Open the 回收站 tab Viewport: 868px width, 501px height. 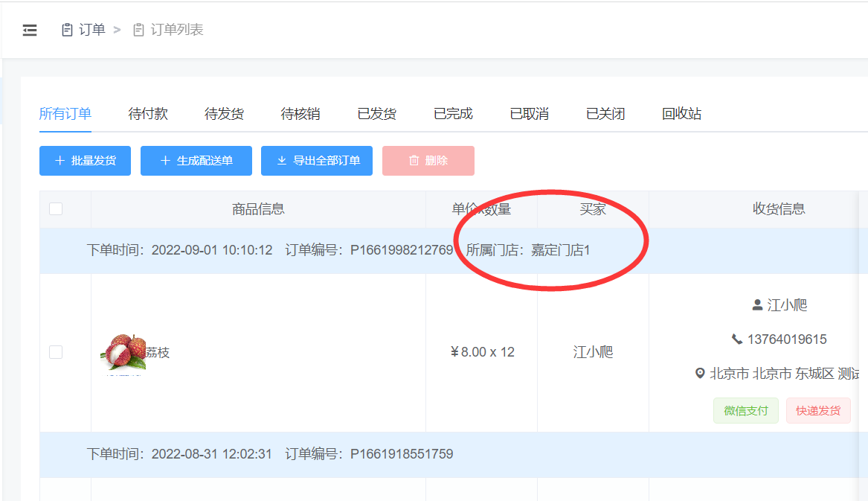point(681,114)
